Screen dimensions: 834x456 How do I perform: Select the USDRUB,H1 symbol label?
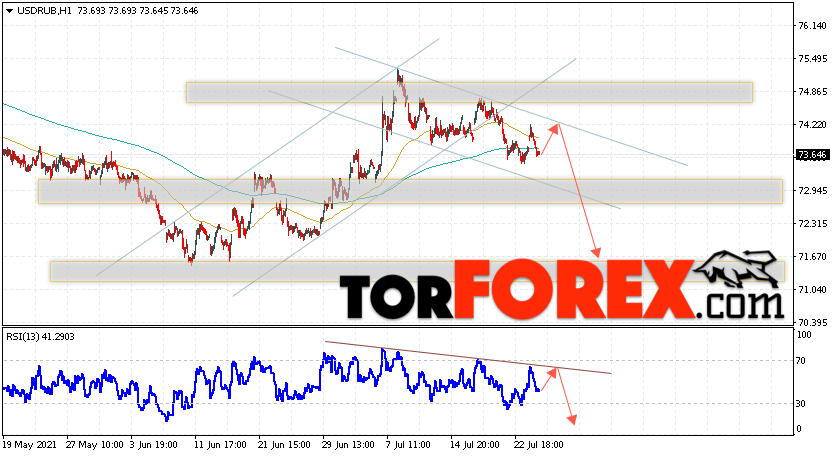(x=44, y=11)
